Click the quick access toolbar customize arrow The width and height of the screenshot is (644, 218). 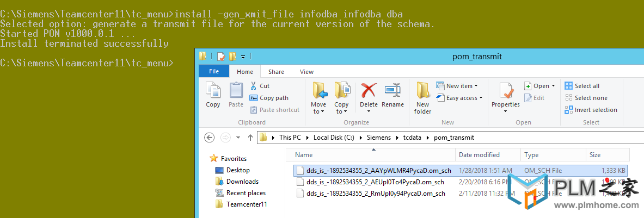click(x=243, y=57)
